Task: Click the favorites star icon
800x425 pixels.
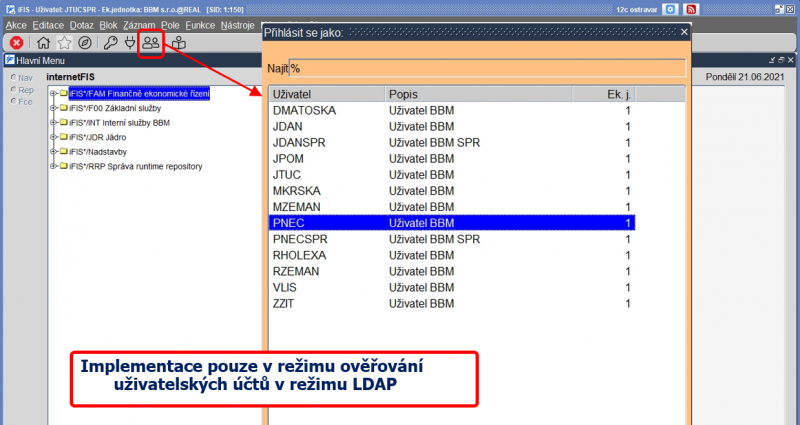Action: pyautogui.click(x=64, y=43)
